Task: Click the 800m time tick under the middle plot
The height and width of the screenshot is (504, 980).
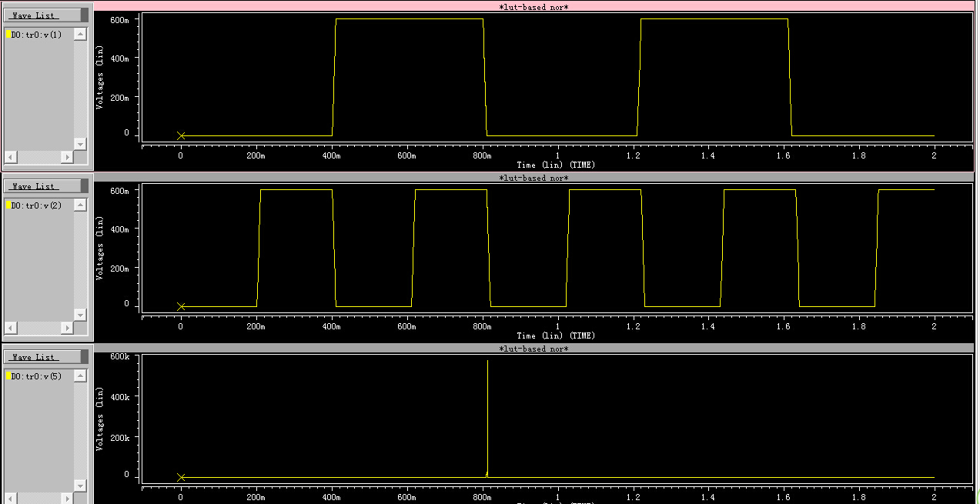Action: tap(482, 326)
